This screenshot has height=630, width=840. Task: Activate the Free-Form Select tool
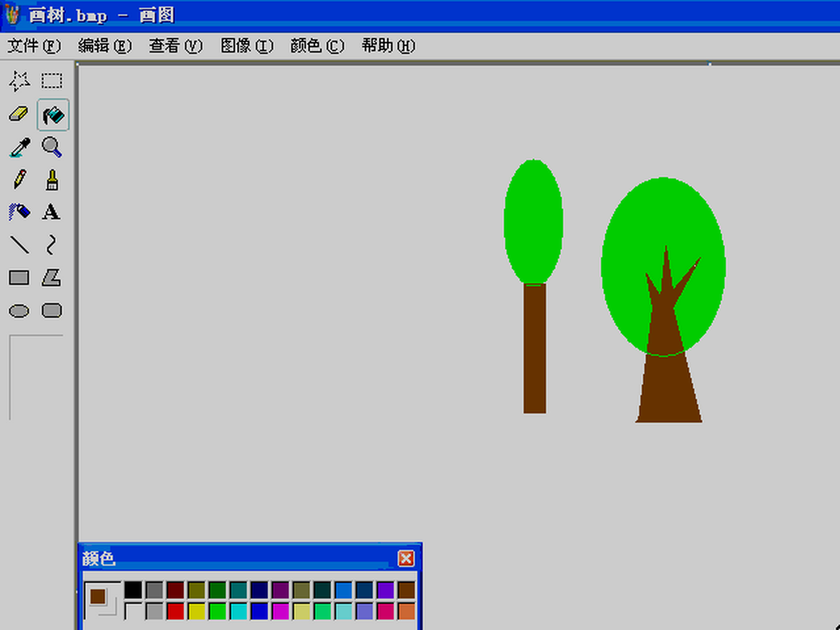click(x=19, y=81)
